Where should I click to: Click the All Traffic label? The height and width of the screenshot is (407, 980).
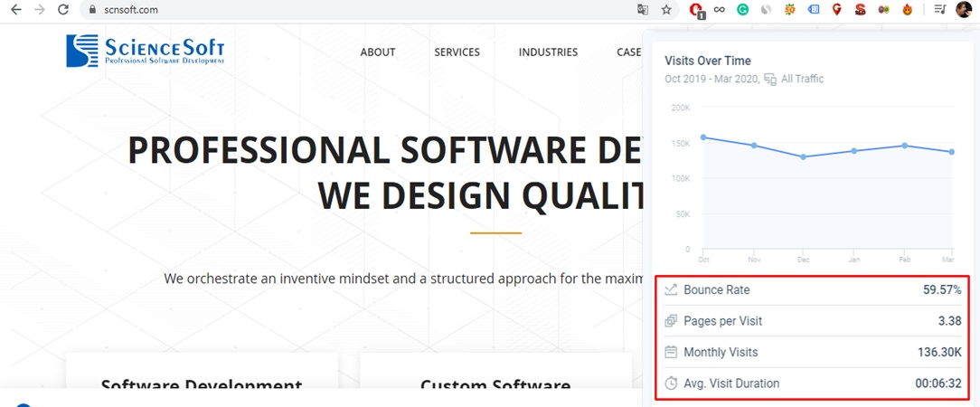(x=803, y=79)
